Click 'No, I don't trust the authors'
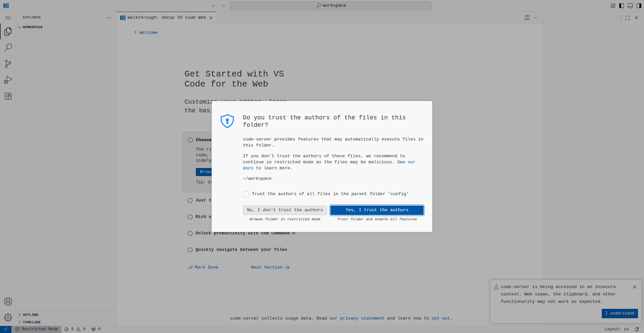The image size is (644, 333). (285, 210)
